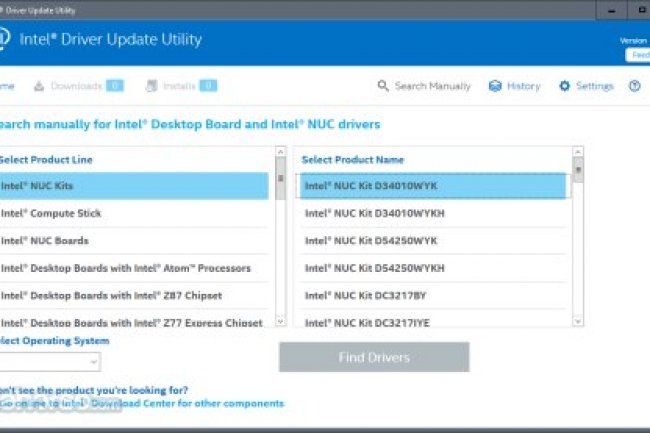Select Intel NUC Kit D54250WYK
The width and height of the screenshot is (650, 433).
[x=433, y=241]
